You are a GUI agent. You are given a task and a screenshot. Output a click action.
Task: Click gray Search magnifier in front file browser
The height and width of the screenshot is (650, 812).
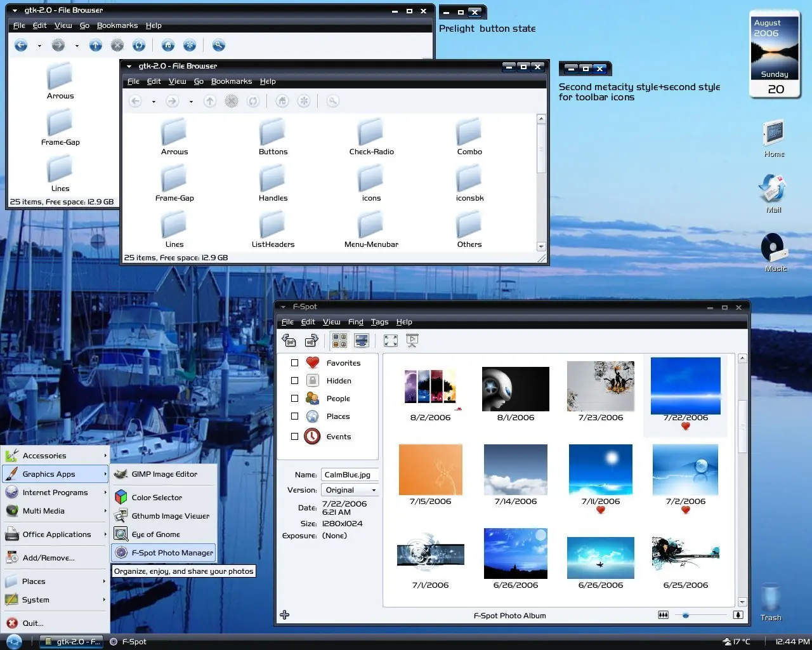332,101
